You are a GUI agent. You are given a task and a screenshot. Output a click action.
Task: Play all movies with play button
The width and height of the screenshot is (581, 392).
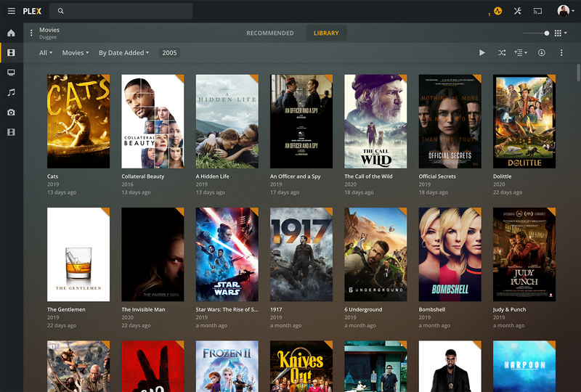point(482,53)
